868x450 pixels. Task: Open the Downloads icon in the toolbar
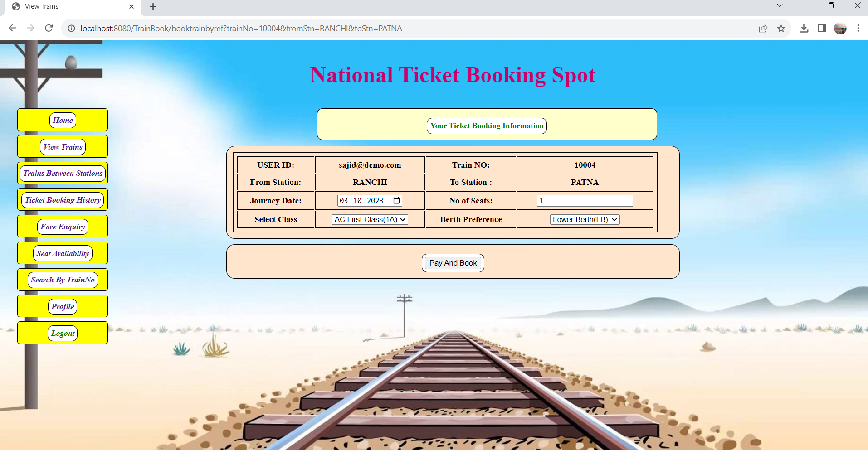[804, 28]
